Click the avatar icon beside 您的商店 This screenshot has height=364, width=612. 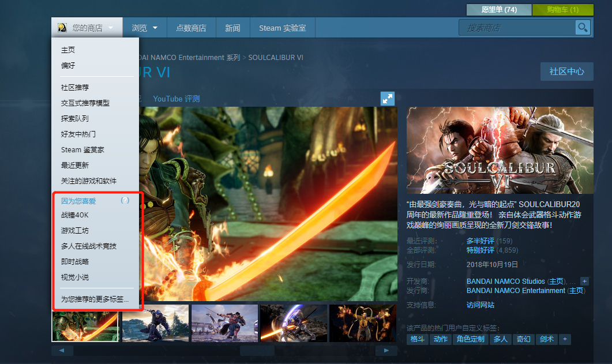pyautogui.click(x=62, y=28)
